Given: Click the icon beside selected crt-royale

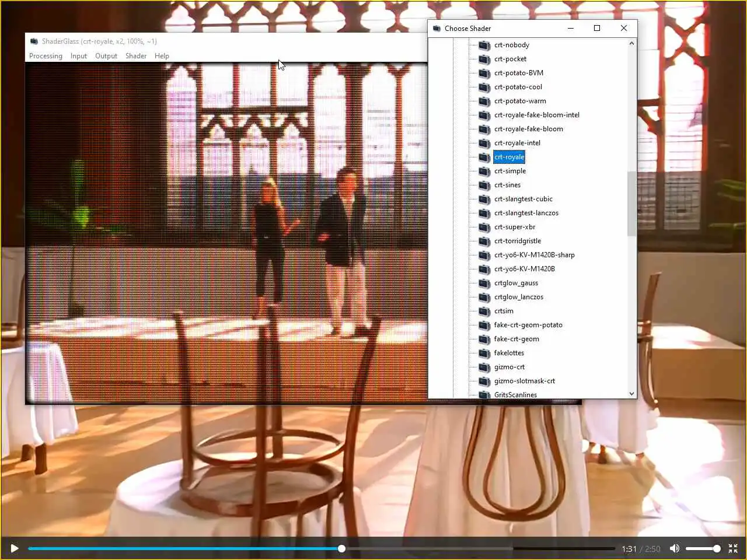Looking at the screenshot, I should [x=484, y=157].
